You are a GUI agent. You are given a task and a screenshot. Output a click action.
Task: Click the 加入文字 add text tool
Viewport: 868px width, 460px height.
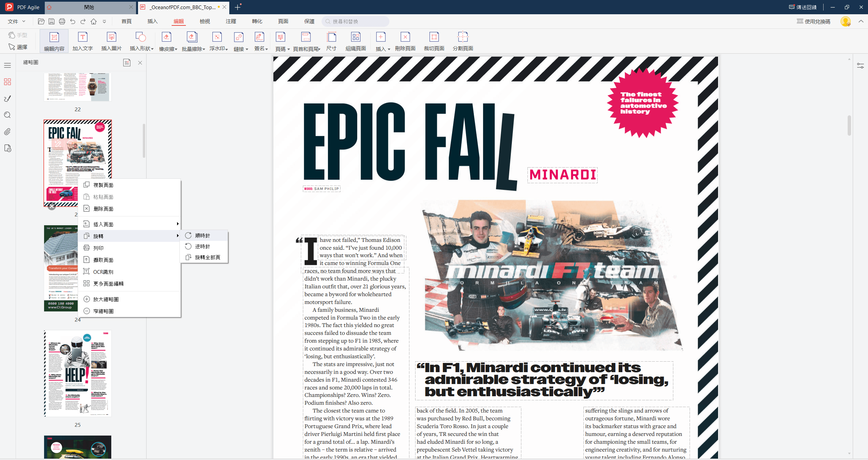tap(82, 41)
